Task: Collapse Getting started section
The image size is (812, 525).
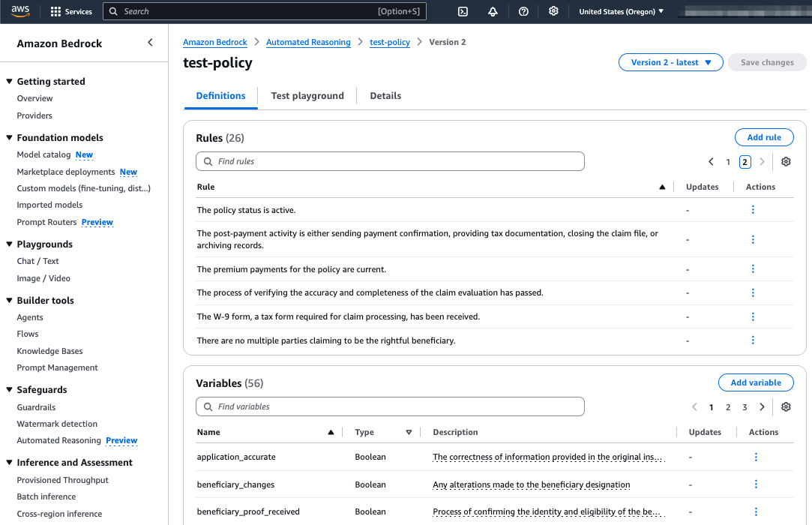Action: point(9,81)
